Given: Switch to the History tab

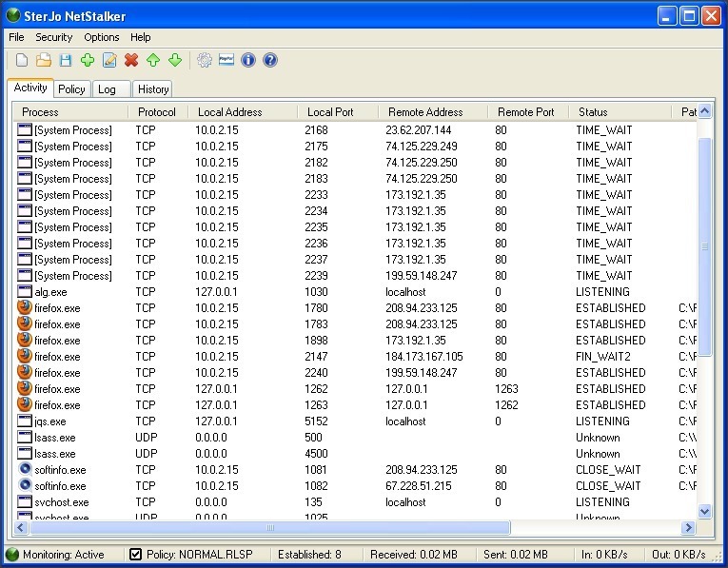Looking at the screenshot, I should coord(152,89).
